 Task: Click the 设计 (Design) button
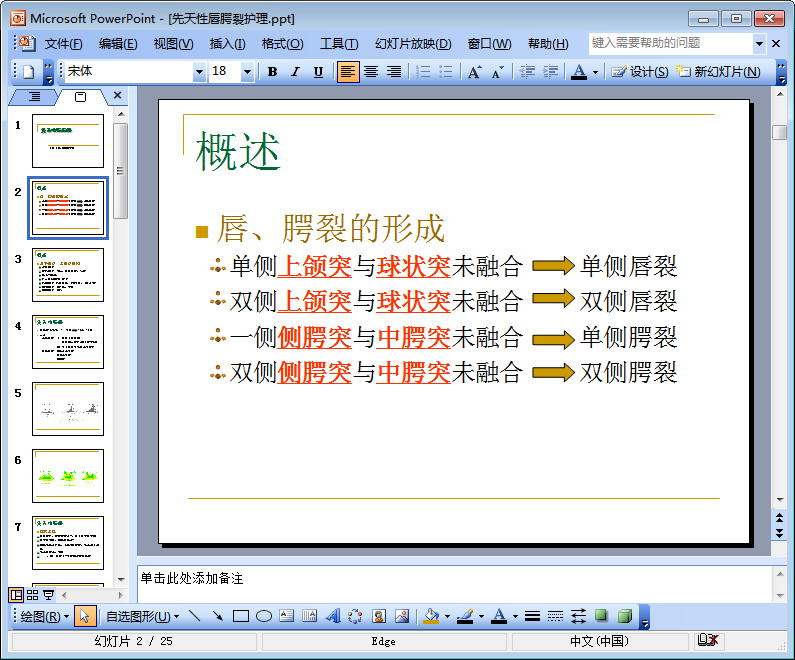pyautogui.click(x=640, y=72)
